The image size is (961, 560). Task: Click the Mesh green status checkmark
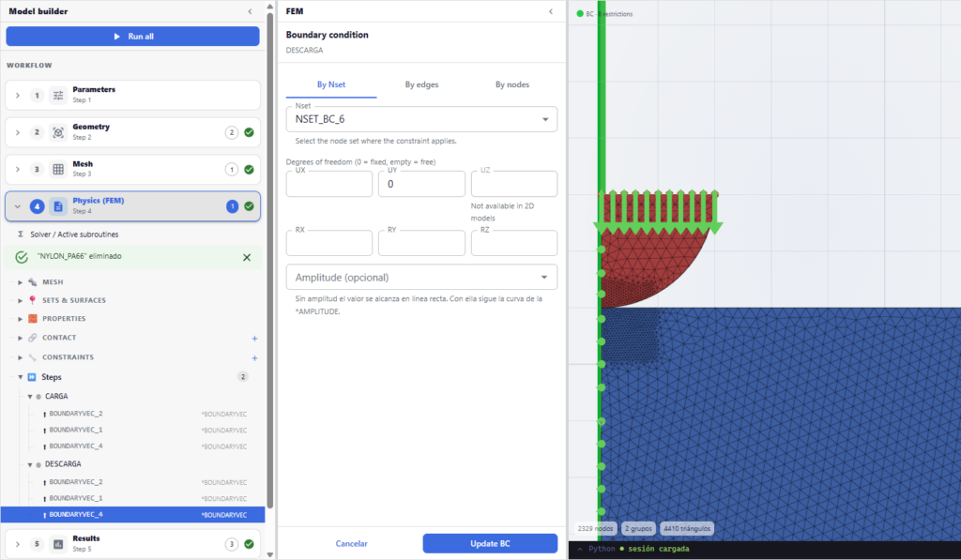249,170
